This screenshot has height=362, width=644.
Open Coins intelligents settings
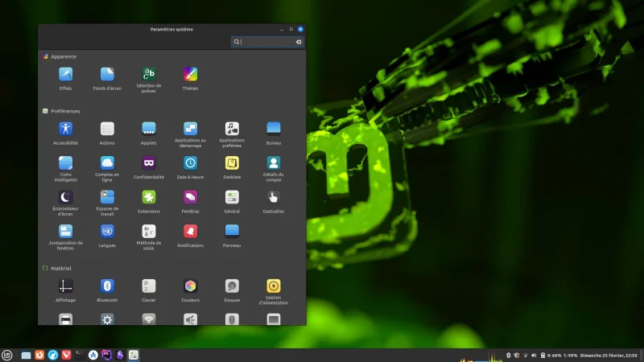tap(65, 169)
